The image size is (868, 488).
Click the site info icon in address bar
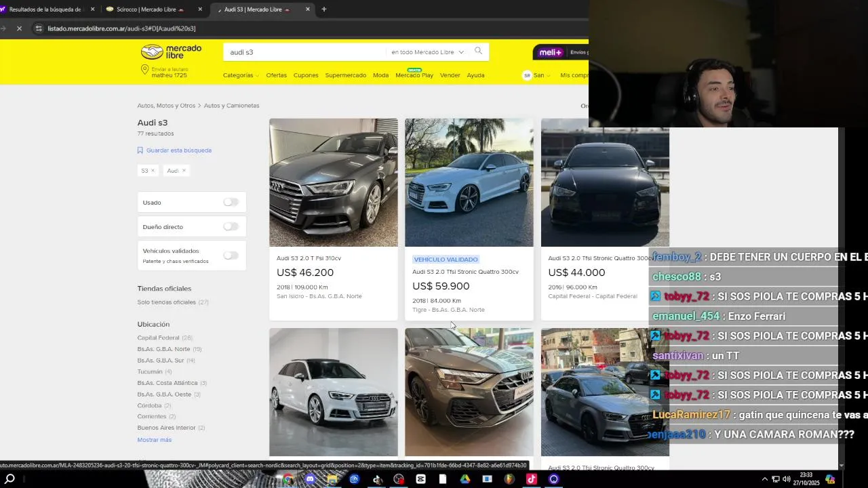click(39, 28)
